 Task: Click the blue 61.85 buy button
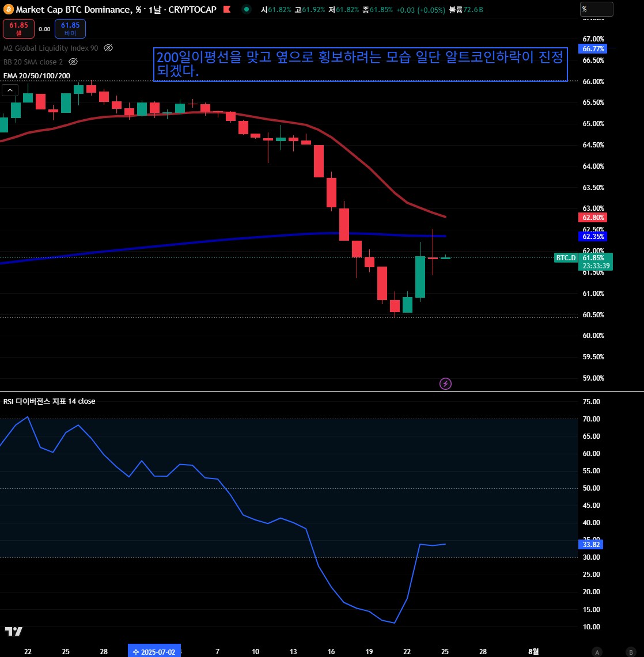coord(70,28)
